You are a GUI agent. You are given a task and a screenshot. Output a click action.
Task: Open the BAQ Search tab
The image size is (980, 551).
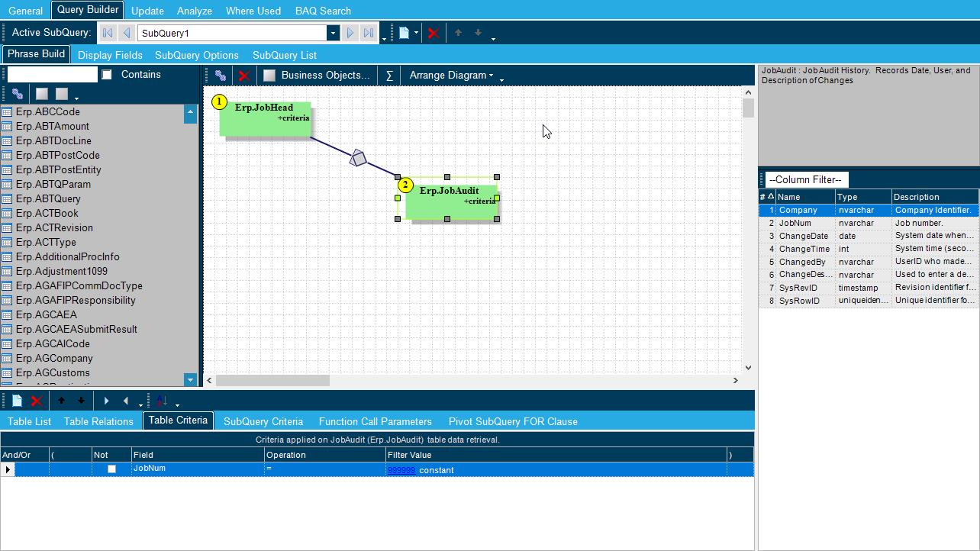point(323,11)
